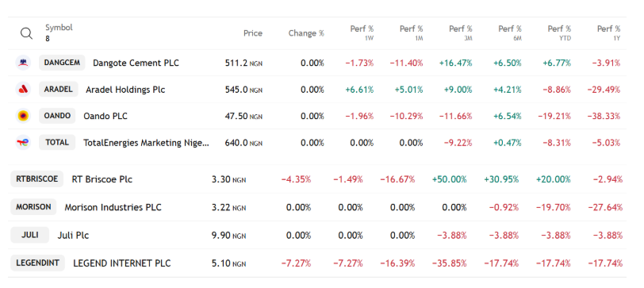
Task: Sort by Perf % 1W header
Action: [x=362, y=33]
